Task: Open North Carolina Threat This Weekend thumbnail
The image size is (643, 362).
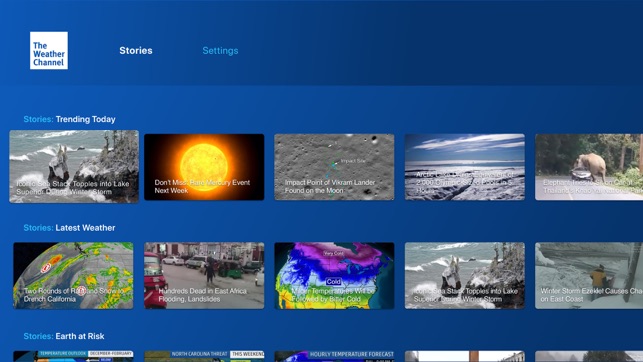Action: [x=204, y=356]
